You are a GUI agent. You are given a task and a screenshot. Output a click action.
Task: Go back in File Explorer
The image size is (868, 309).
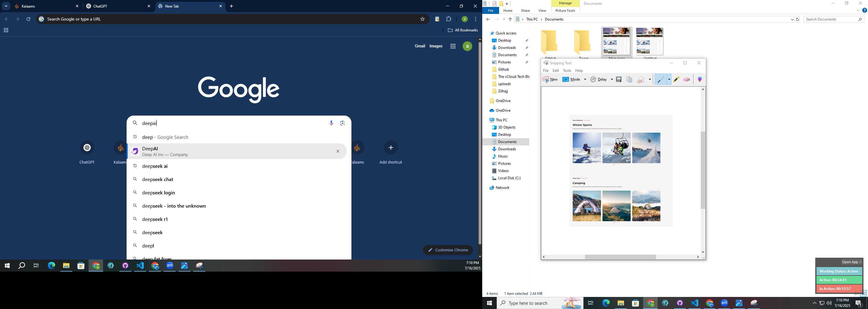coord(488,20)
